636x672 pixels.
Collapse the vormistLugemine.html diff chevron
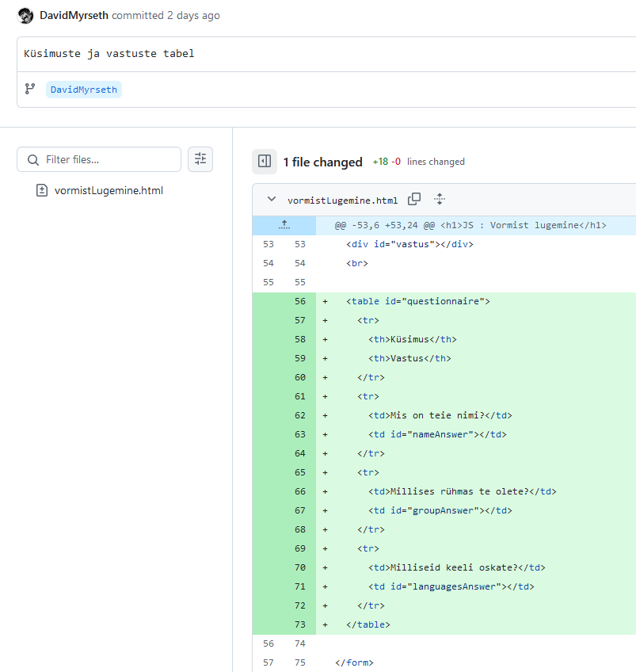pyautogui.click(x=272, y=199)
